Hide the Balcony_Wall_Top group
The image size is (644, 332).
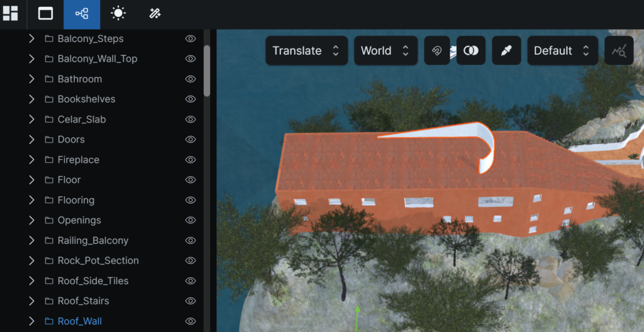(x=190, y=58)
